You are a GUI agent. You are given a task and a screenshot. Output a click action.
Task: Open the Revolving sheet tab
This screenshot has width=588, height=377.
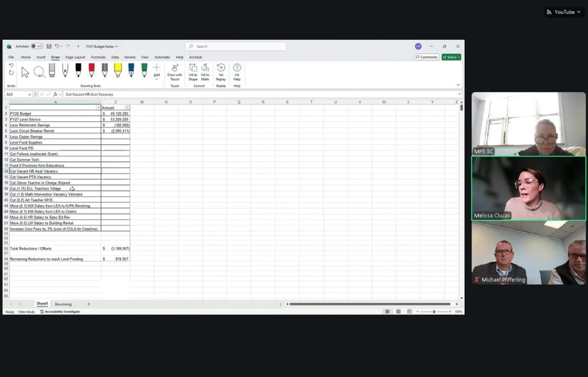[63, 304]
